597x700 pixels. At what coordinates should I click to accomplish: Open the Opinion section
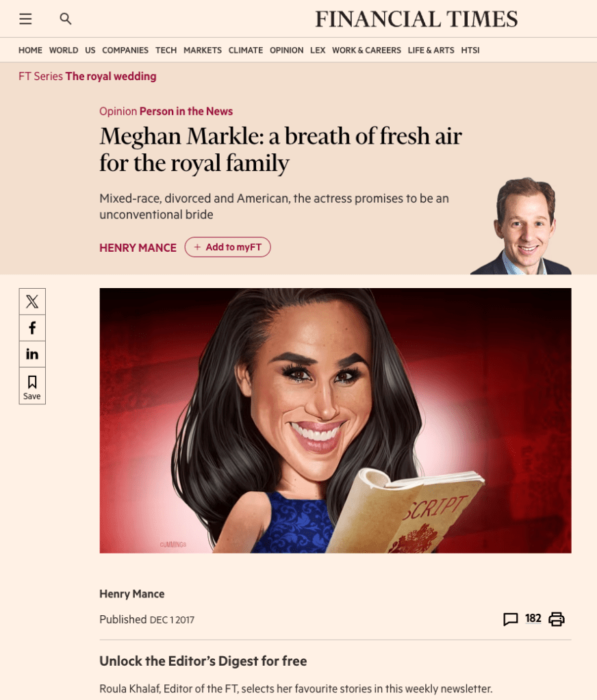point(286,51)
